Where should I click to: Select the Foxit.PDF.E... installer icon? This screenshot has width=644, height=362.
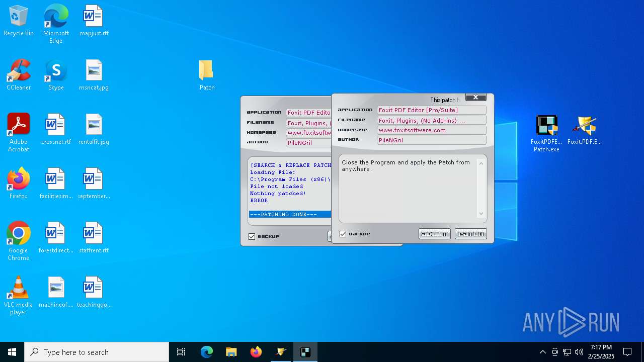tap(584, 130)
